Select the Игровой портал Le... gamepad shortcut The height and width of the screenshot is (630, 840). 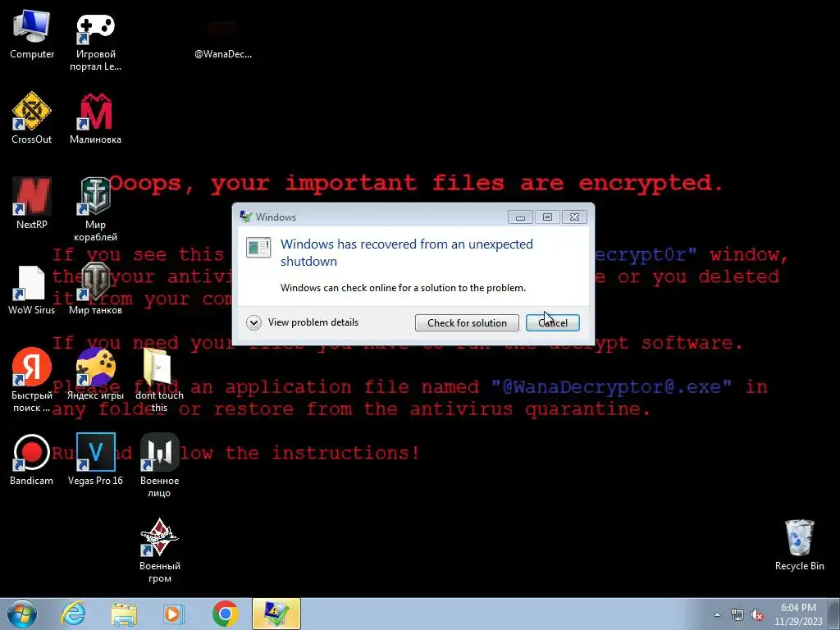(x=95, y=41)
